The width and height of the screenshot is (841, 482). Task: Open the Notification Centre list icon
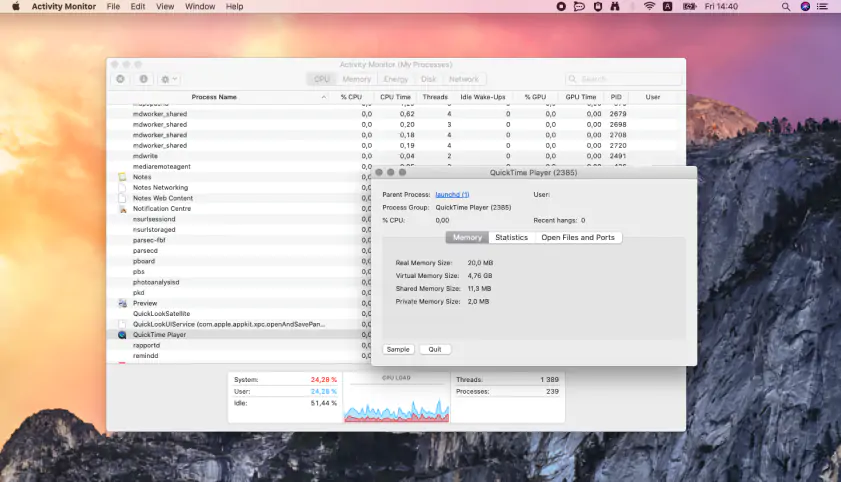pyautogui.click(x=822, y=6)
